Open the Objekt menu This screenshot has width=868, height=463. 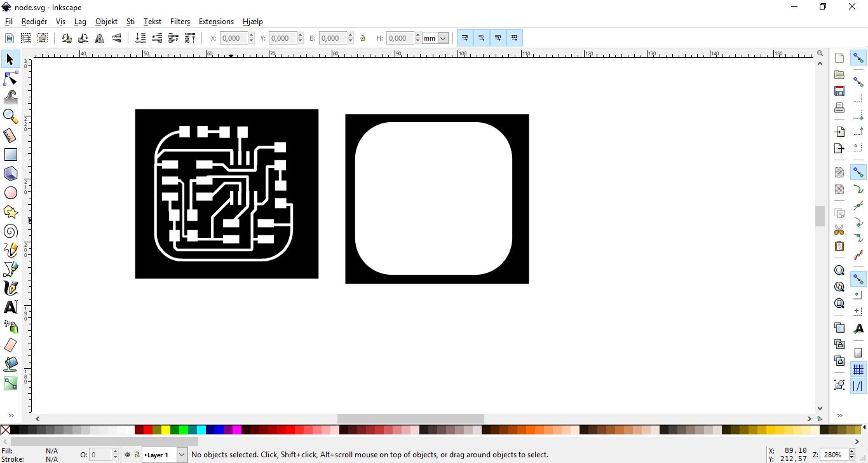(106, 21)
